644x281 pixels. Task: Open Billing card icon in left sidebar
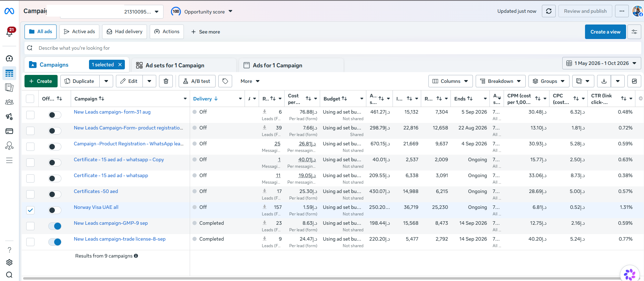tap(9, 131)
